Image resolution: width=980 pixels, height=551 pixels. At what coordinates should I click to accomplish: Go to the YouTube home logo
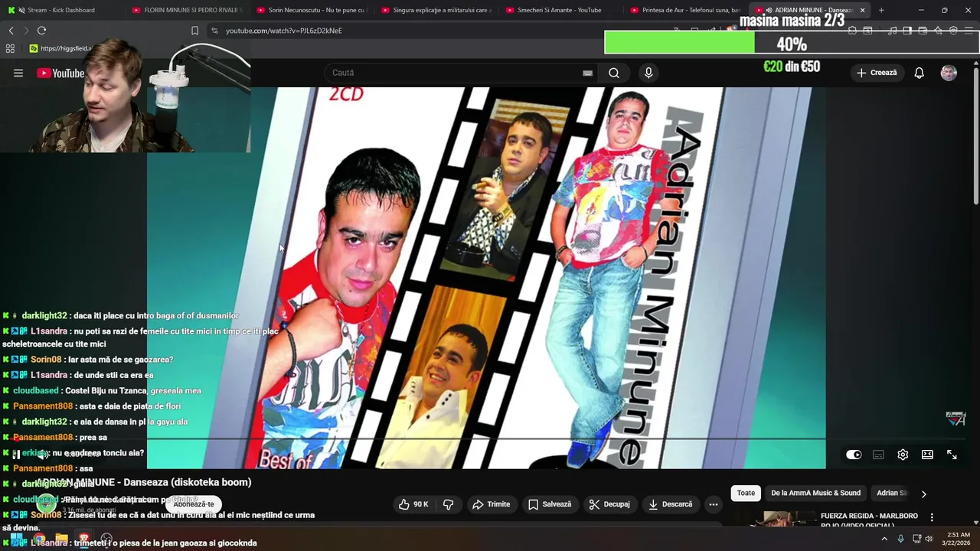[60, 73]
